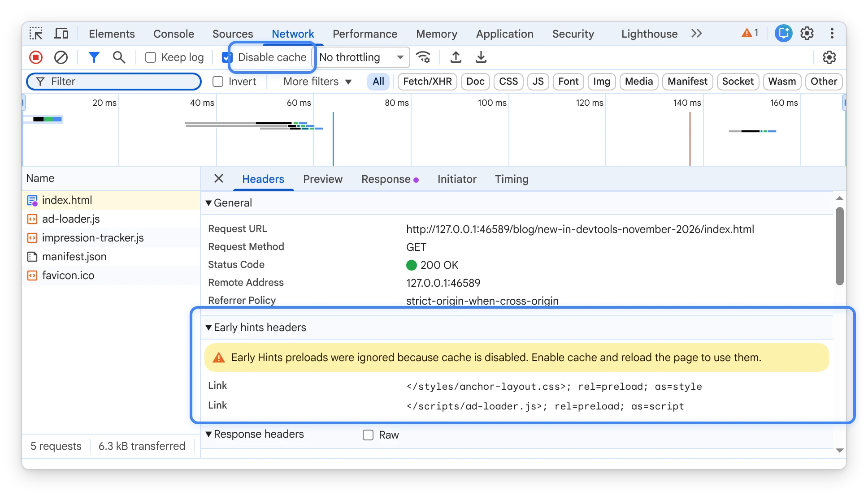Check the Invert filter checkbox
This screenshot has width=868, height=491.
pos(218,82)
